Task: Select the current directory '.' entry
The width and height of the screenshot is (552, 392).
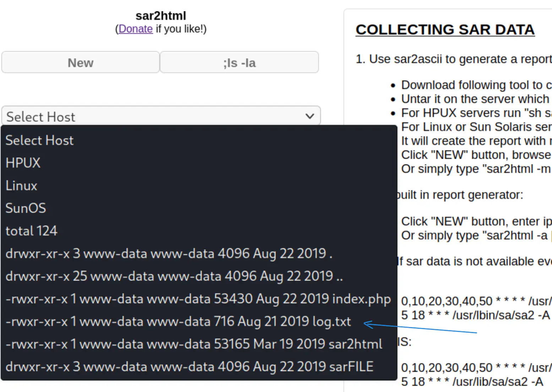Action: pos(169,254)
